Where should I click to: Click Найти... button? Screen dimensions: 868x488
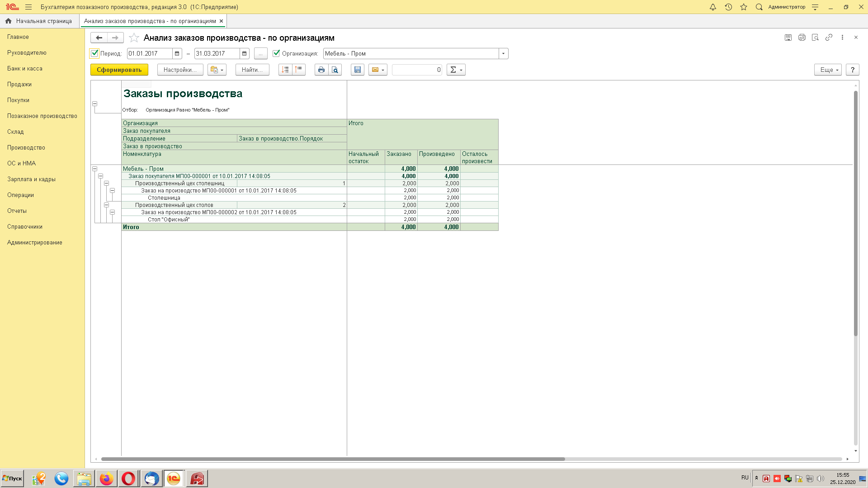tap(252, 70)
